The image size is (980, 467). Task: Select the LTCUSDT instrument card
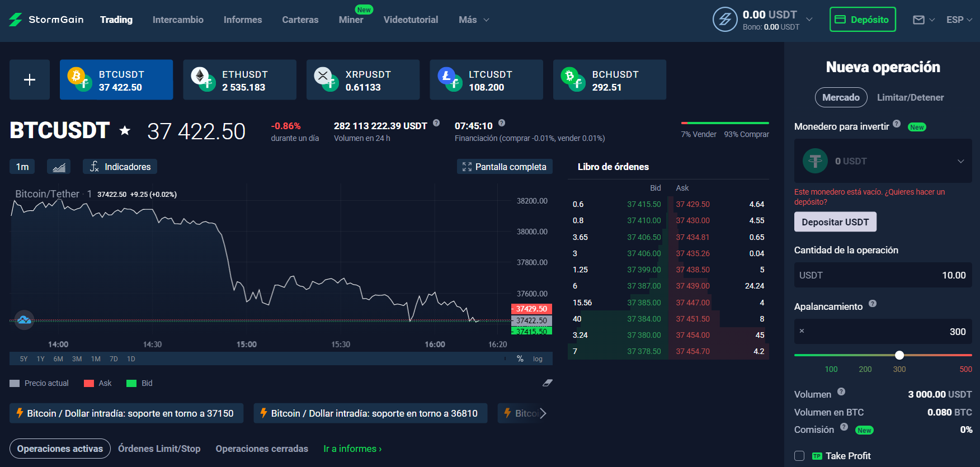click(x=486, y=80)
